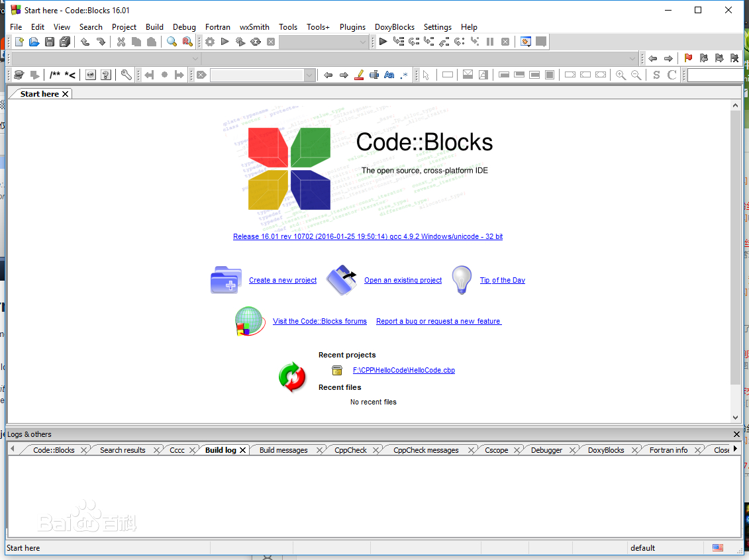Screen dimensions: 749x560
Task: Click Open an existing project link
Action: 403,280
